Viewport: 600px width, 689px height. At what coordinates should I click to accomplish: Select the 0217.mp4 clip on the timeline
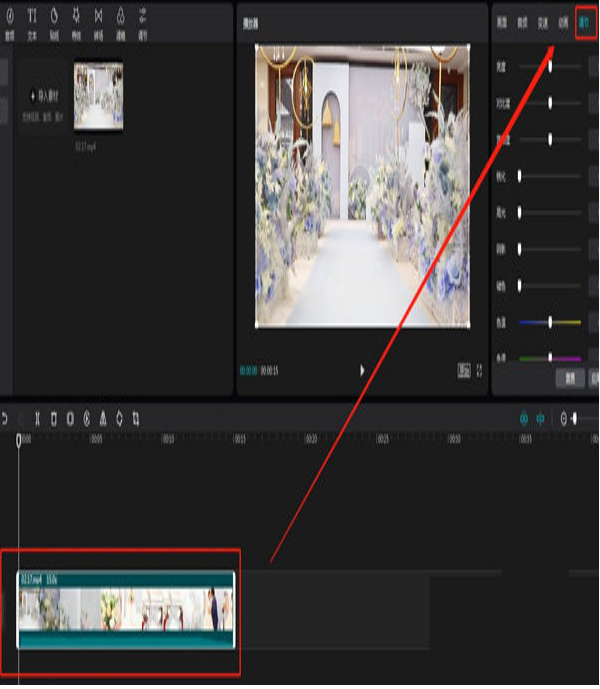click(126, 610)
